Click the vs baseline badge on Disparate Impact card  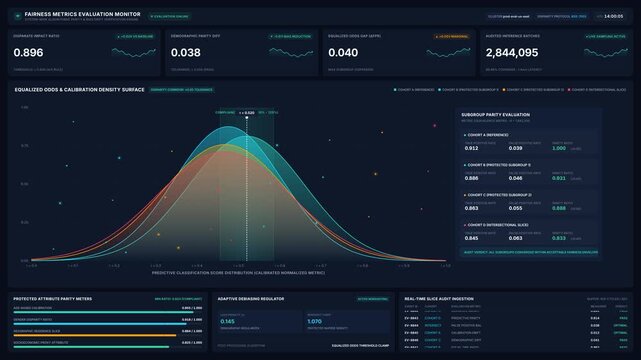point(135,36)
